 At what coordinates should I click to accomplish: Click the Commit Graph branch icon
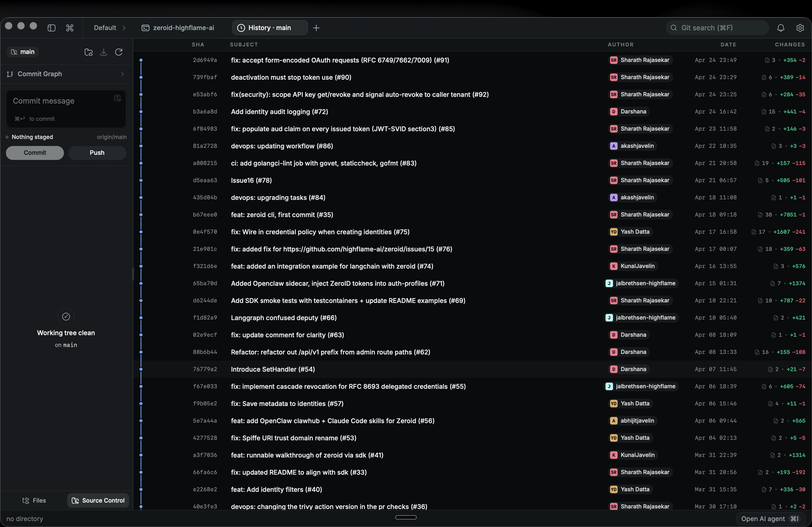click(x=10, y=74)
